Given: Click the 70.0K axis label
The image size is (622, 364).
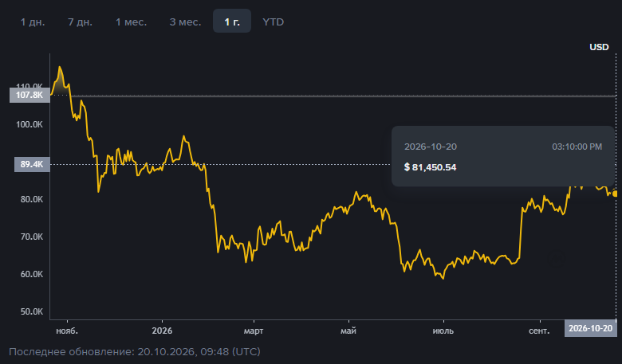Looking at the screenshot, I should click(32, 237).
